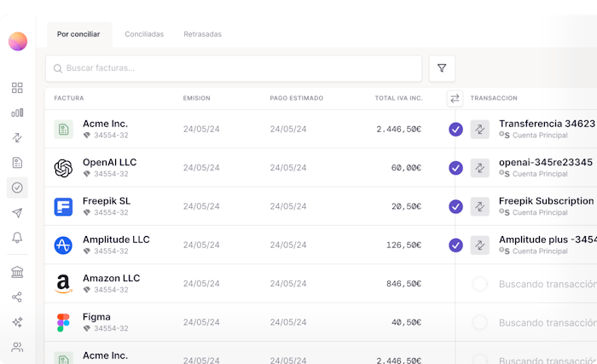Switch to the Retrasadas tab
This screenshot has width=597, height=364.
coord(203,34)
